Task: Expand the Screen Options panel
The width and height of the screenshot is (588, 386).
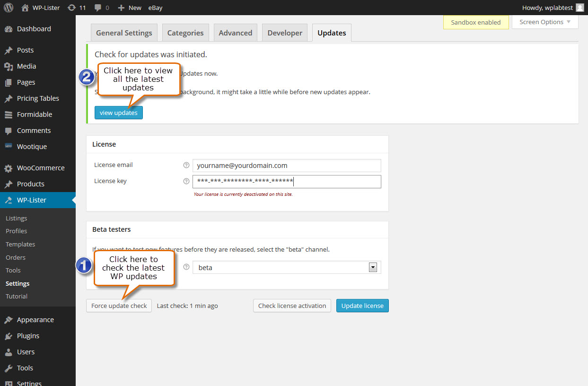Action: pos(545,22)
